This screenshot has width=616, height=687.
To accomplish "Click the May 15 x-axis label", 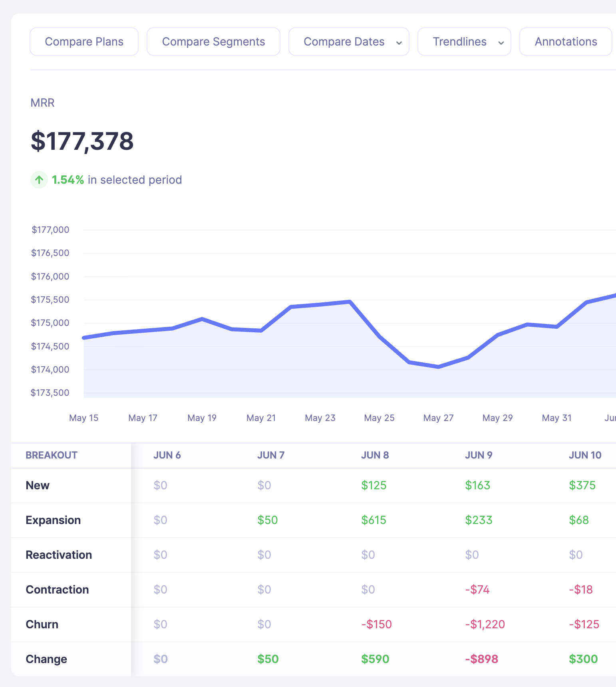I will coord(83,418).
